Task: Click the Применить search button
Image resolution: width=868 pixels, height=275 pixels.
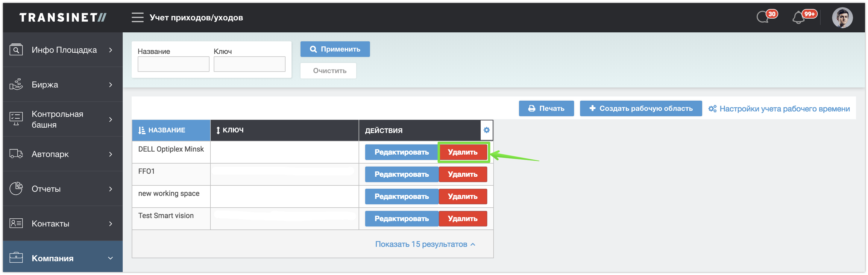Action: (335, 49)
